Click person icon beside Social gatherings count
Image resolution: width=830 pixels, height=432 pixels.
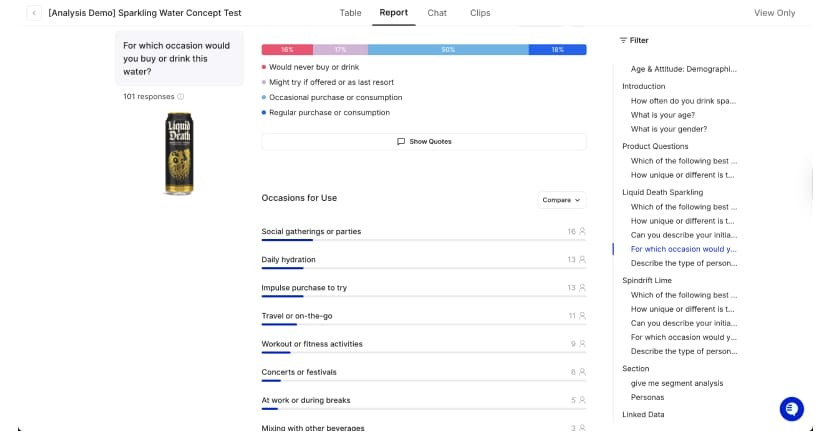(x=582, y=231)
